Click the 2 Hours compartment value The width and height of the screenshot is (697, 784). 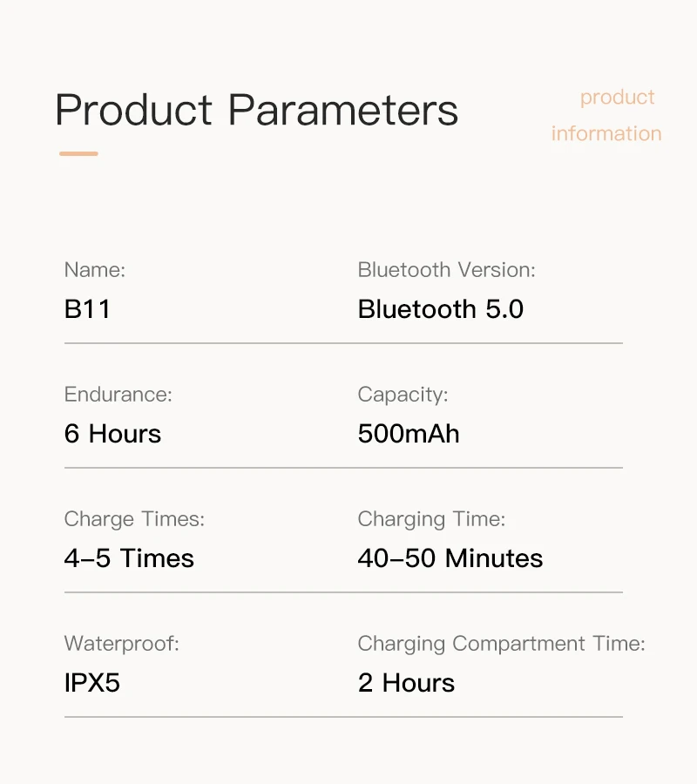(x=406, y=682)
